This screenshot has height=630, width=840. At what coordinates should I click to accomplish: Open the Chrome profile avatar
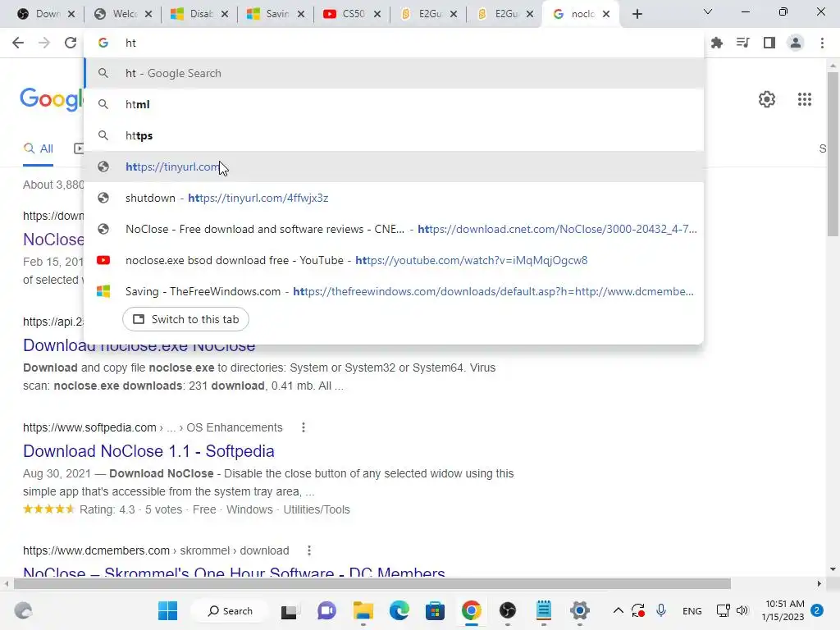796,43
